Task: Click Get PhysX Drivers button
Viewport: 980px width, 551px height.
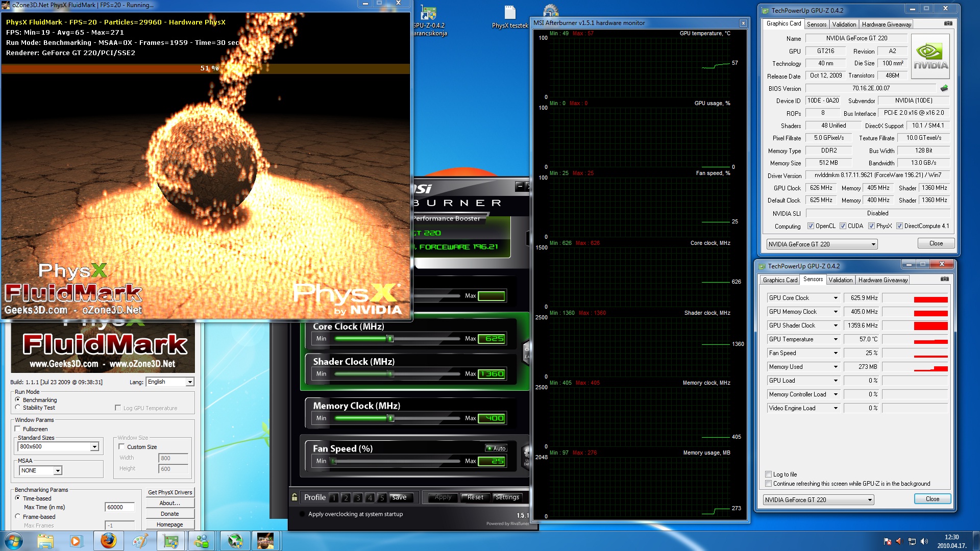Action: tap(170, 492)
